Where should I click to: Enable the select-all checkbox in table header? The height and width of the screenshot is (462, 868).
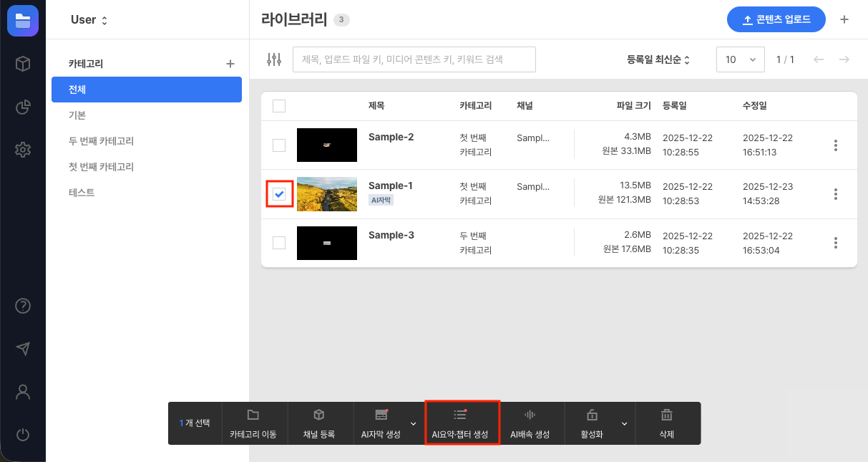pyautogui.click(x=279, y=105)
